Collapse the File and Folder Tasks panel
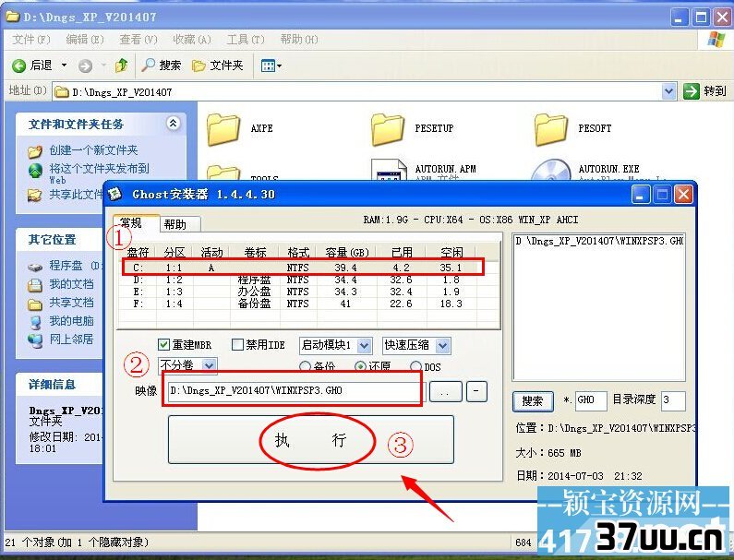This screenshot has width=734, height=560. tap(174, 124)
